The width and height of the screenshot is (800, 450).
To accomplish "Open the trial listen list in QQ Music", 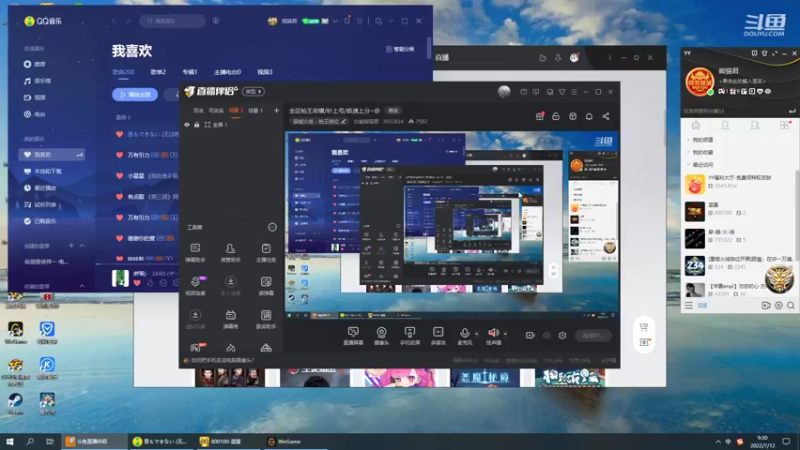I will (x=40, y=205).
